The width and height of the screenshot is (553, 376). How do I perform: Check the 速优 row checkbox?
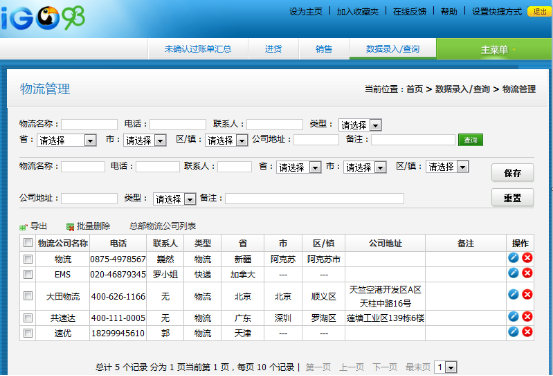[28, 333]
